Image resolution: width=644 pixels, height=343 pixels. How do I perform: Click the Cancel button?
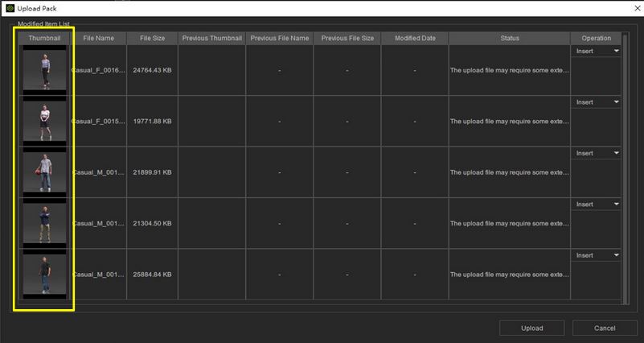[x=605, y=329]
